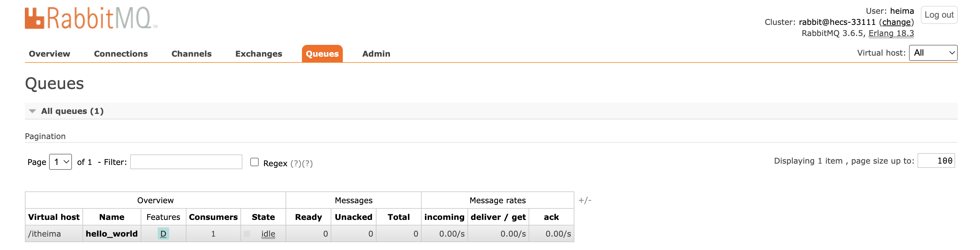Switch to the Overview tab
This screenshot has height=250, width=980.
coord(49,54)
